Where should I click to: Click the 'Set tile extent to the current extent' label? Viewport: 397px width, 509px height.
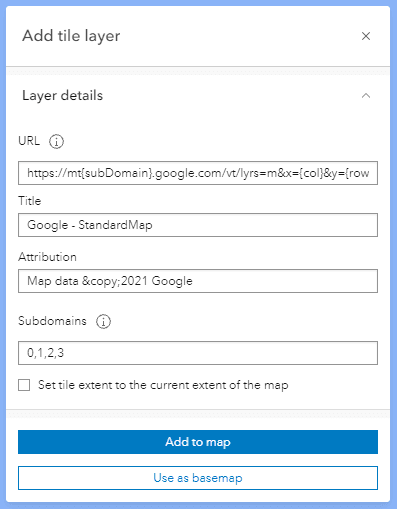tap(163, 385)
